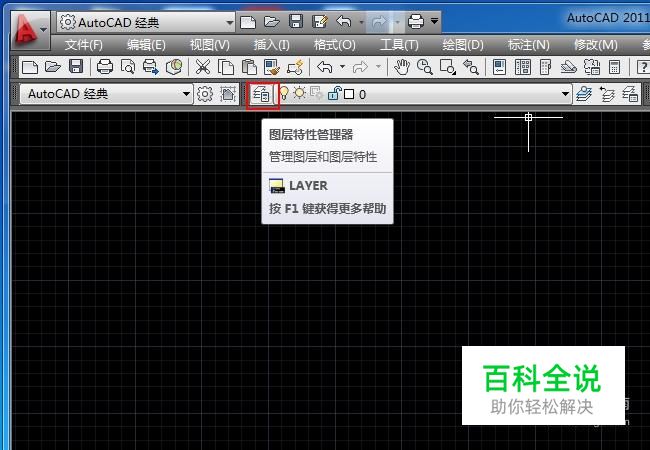Expand Standard toolbar redo history arrow
Viewport: 650px width, 450px height.
[378, 67]
